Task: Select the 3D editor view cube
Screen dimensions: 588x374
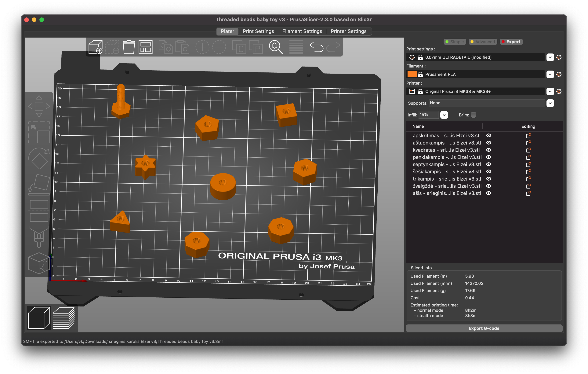Action: pyautogui.click(x=39, y=318)
